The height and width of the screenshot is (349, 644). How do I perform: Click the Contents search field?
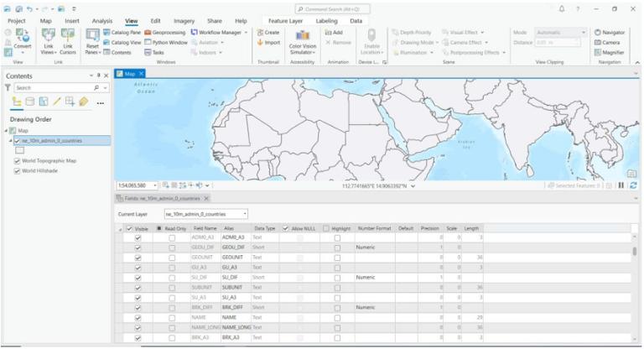click(x=57, y=88)
